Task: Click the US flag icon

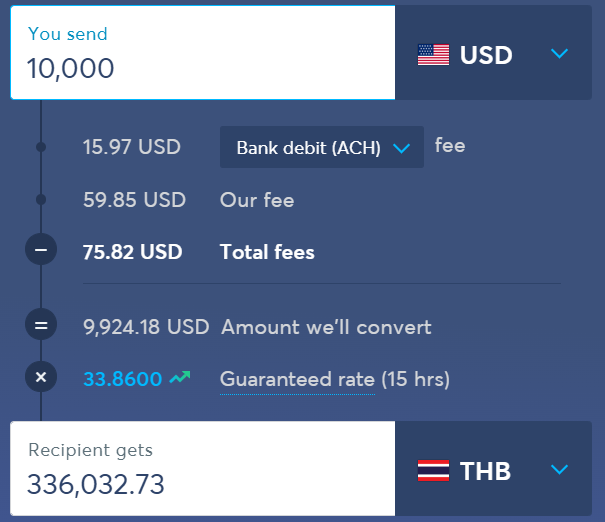Action: click(x=433, y=55)
